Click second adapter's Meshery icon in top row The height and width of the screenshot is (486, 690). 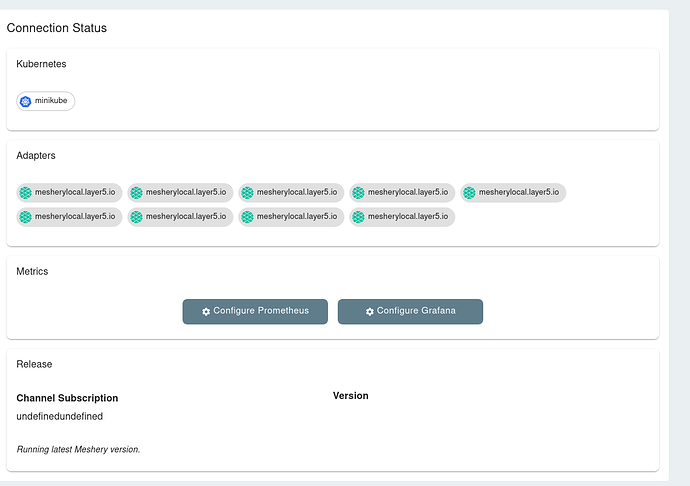click(x=136, y=192)
